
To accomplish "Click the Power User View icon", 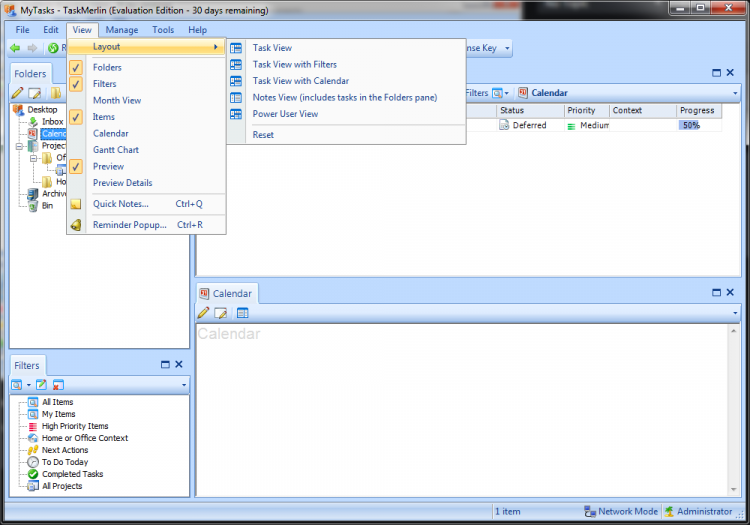I will pyautogui.click(x=236, y=114).
